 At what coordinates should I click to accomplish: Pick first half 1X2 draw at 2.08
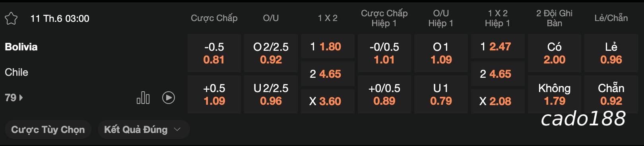(498, 101)
